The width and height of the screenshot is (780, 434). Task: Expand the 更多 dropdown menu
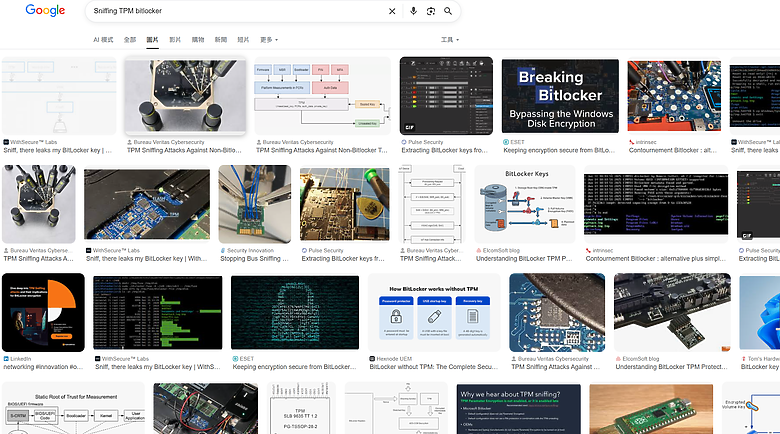[269, 40]
